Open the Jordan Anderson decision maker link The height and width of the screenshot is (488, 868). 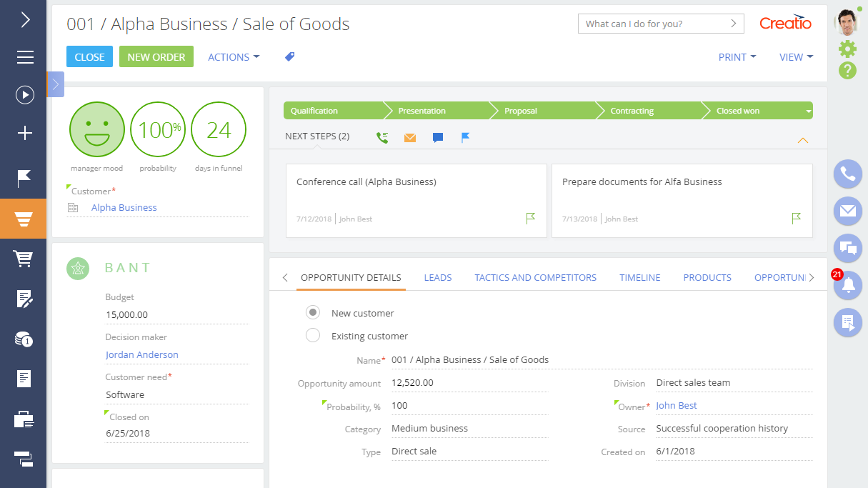pos(142,354)
